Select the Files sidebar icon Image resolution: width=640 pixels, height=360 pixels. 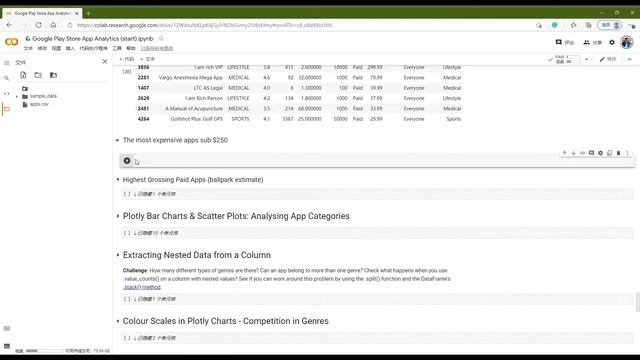7,109
